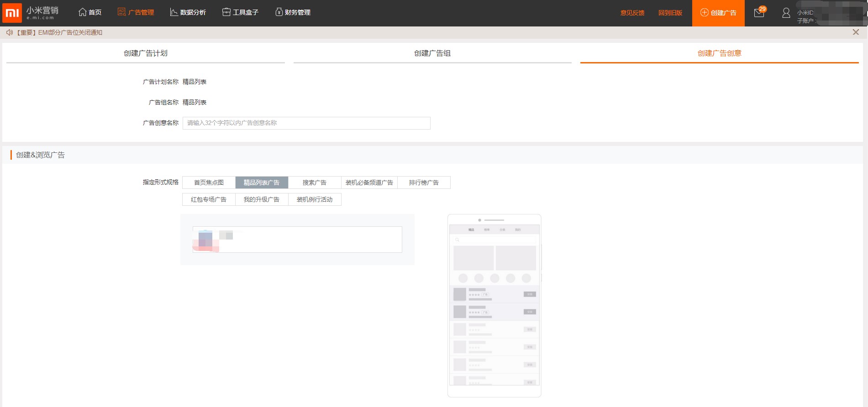Click the Xiaomi MI logo

click(12, 13)
